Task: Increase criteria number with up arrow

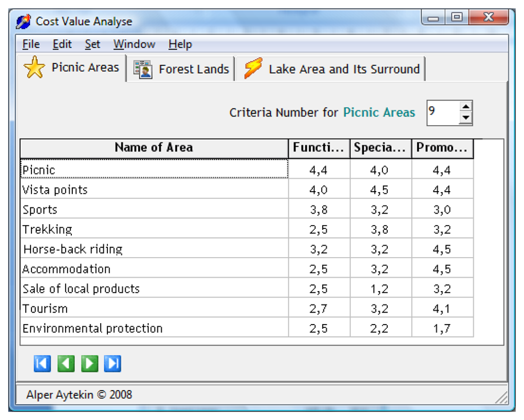Action: point(465,107)
